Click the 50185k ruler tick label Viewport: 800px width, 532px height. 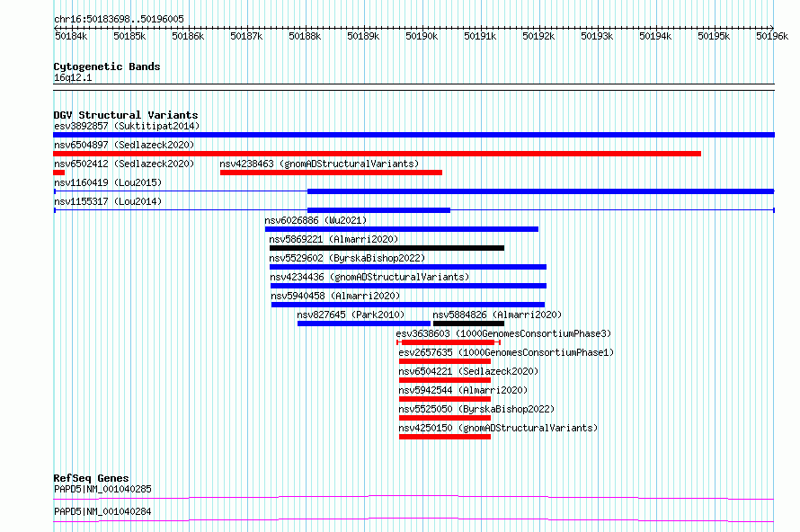pyautogui.click(x=129, y=36)
